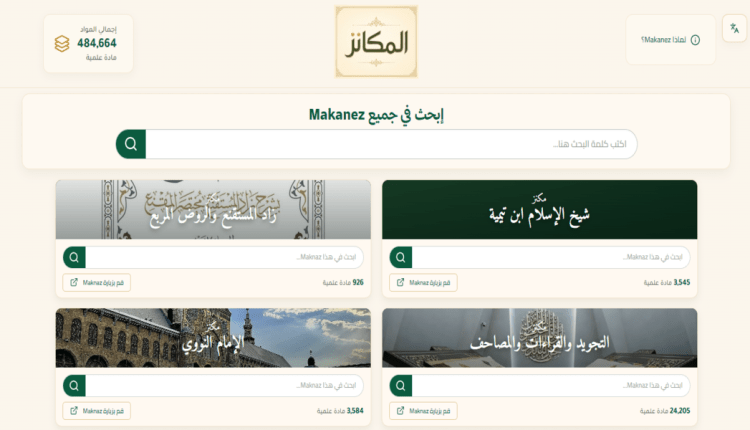Click the info circle icon beside لماذا Makanez

click(x=695, y=40)
